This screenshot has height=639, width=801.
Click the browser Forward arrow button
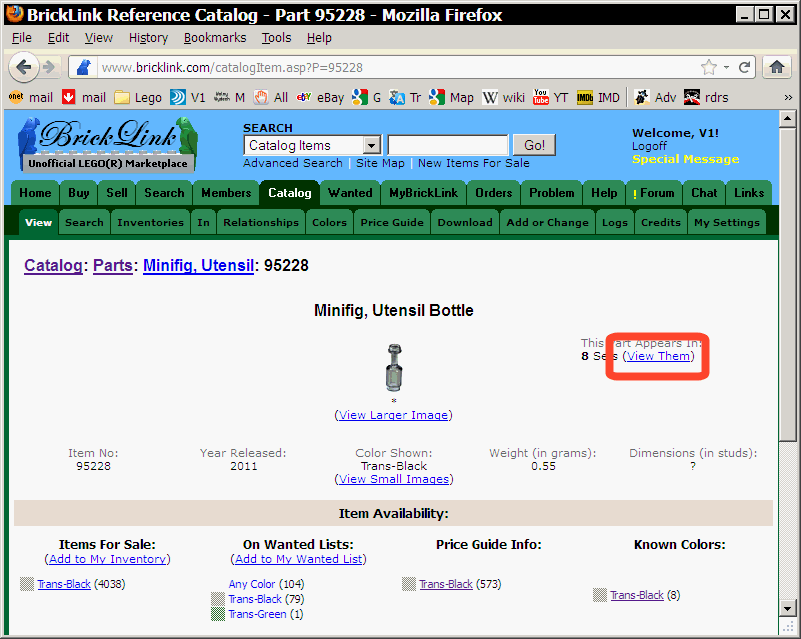click(x=49, y=67)
